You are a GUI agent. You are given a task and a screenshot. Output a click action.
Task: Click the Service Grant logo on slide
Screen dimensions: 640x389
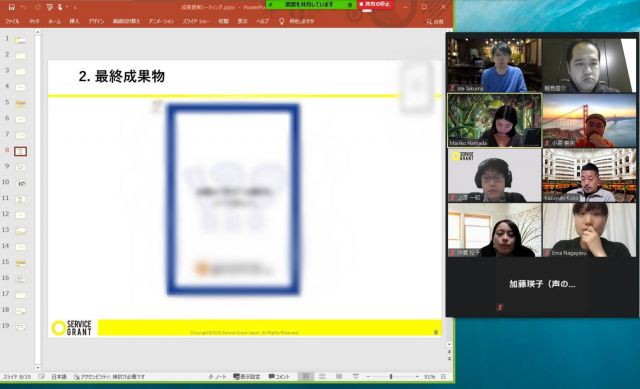(x=72, y=328)
